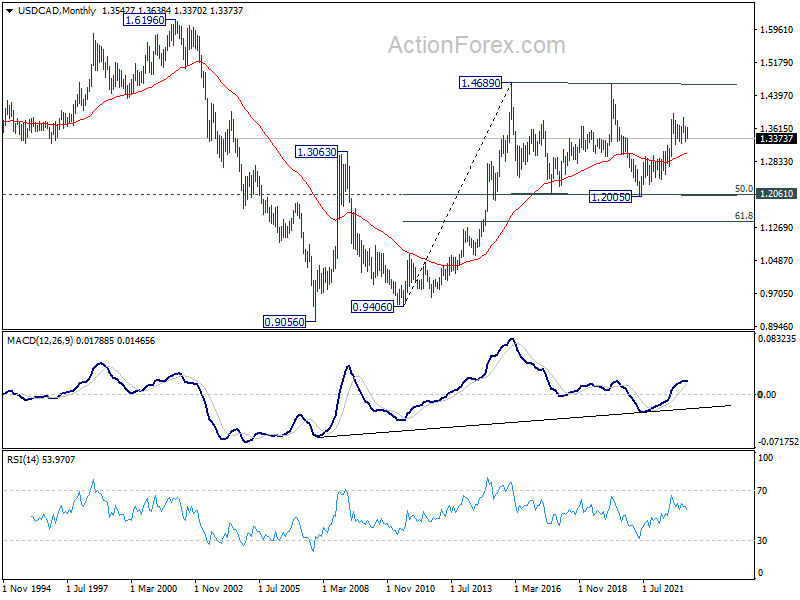Select the MACD 0.00 axis label
This screenshot has height=600, width=800.
tap(767, 394)
